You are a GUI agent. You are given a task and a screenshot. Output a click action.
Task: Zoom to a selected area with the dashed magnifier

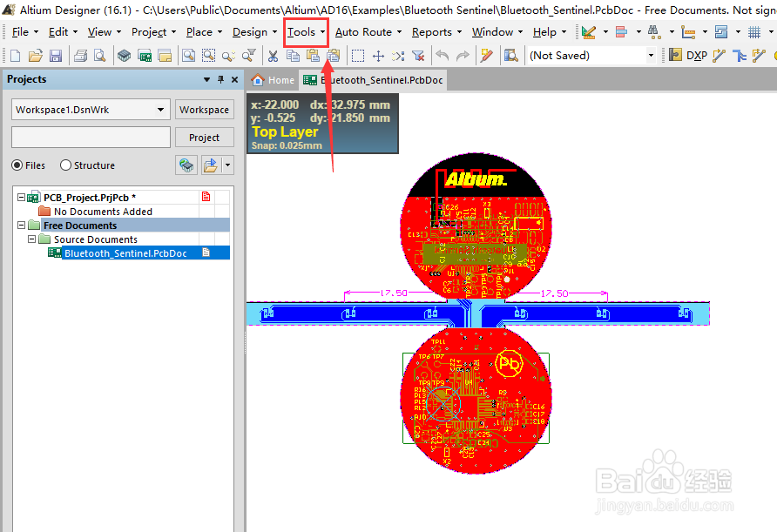coord(208,56)
